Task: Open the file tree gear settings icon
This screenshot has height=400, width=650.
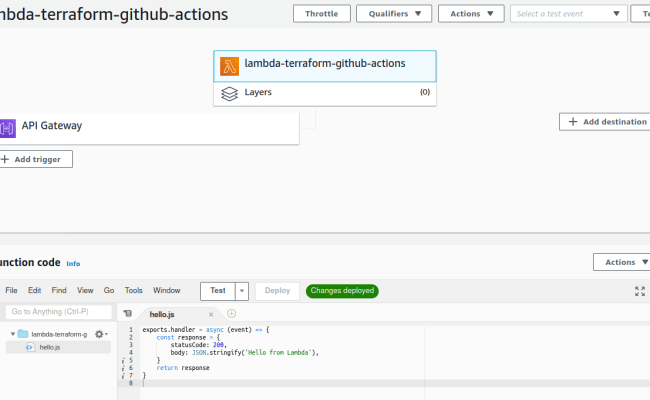Action: coord(99,334)
